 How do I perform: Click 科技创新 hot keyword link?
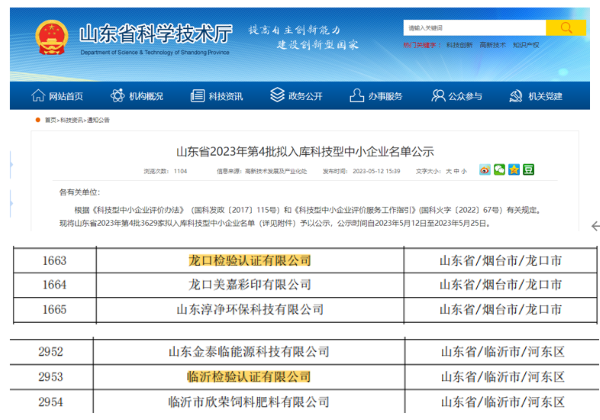tap(458, 45)
